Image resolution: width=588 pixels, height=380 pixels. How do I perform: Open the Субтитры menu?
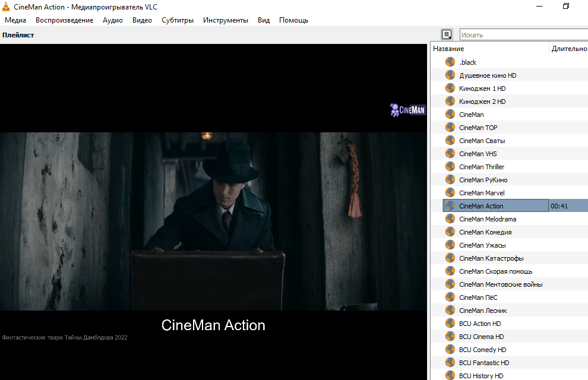(178, 20)
